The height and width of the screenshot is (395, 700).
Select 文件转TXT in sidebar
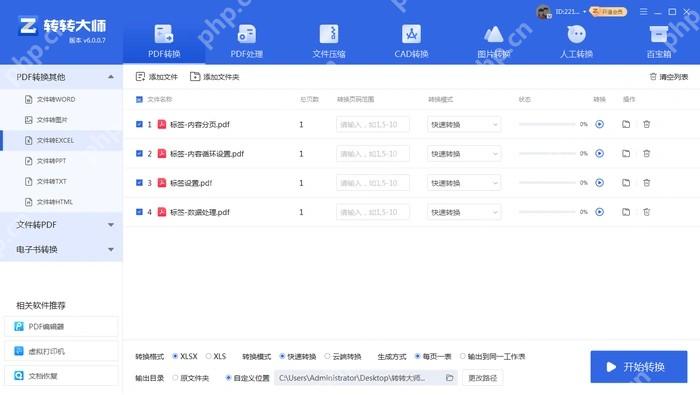tap(62, 181)
